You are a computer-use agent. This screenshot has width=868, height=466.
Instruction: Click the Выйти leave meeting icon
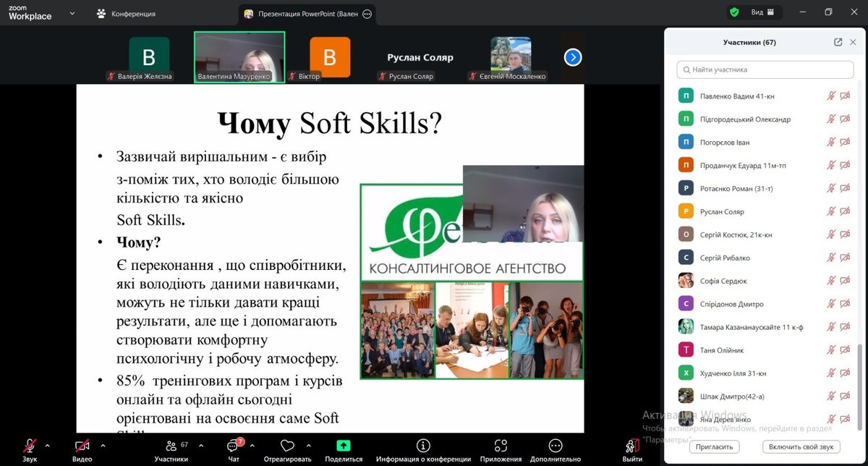pyautogui.click(x=632, y=446)
